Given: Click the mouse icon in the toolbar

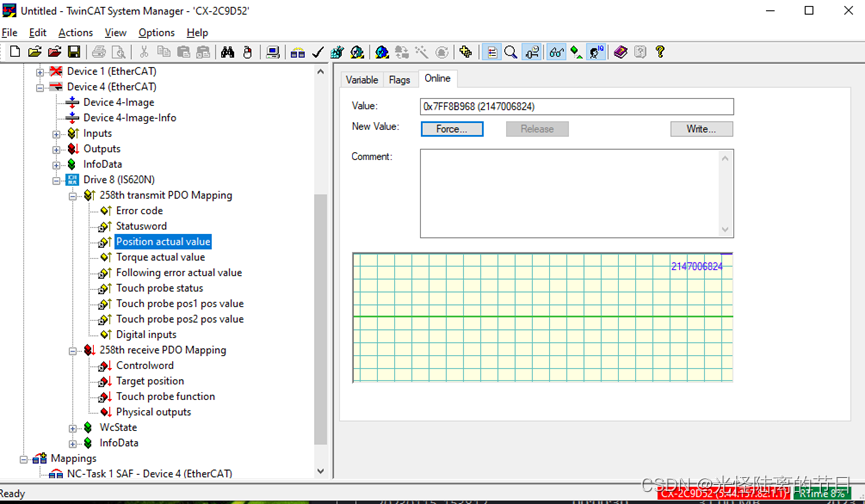Looking at the screenshot, I should (x=248, y=52).
